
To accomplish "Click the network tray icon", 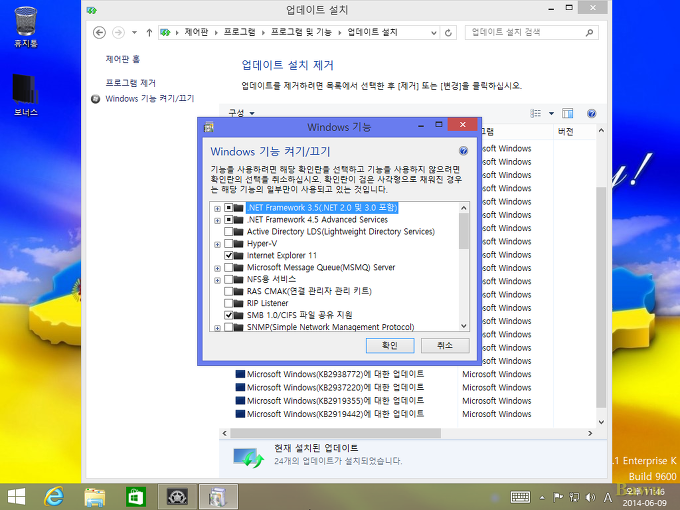I will click(x=574, y=497).
